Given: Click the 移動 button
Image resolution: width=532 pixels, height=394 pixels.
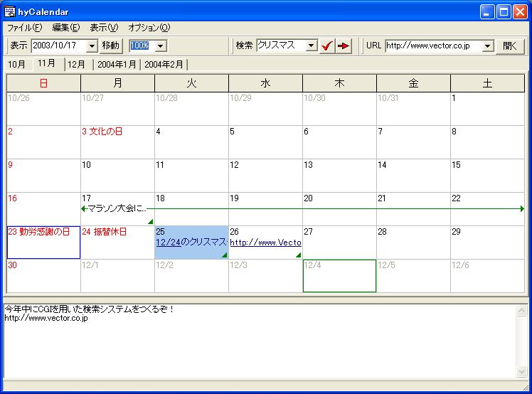Looking at the screenshot, I should click(x=111, y=46).
